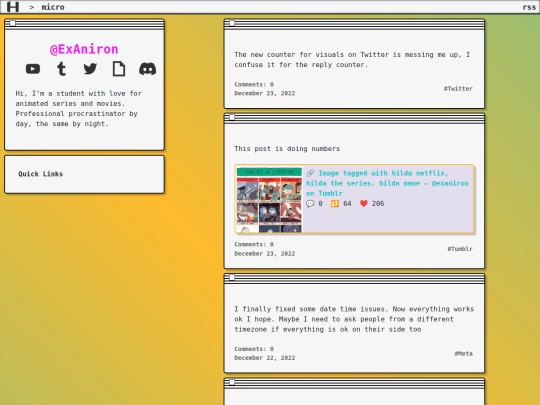Open the hilda meme Tumblr thumbnail
The height and width of the screenshot is (405, 540).
point(269,199)
